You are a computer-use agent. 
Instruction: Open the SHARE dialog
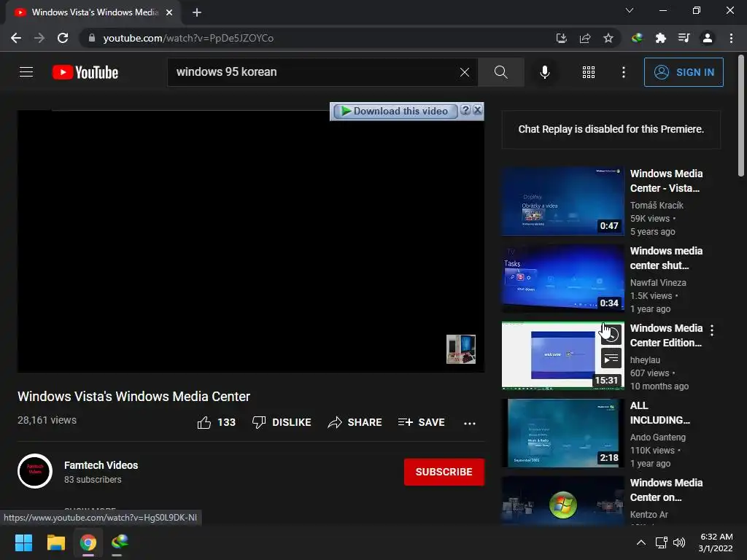[355, 422]
